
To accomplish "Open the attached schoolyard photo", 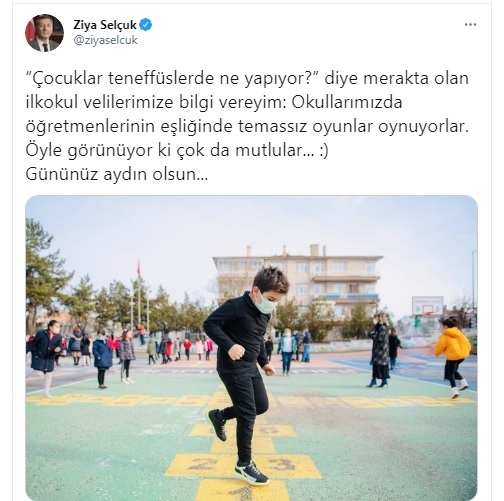I will click(x=251, y=348).
